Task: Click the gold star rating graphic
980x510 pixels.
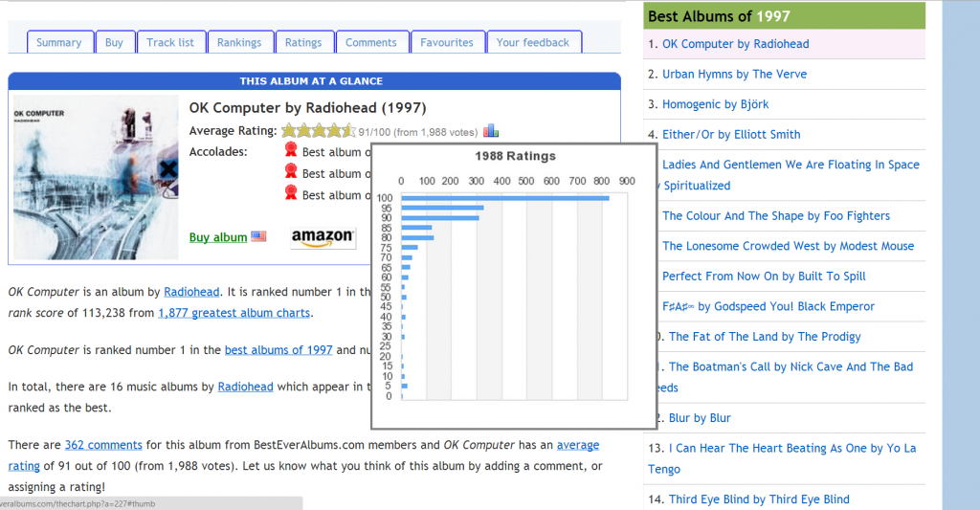Action: [x=318, y=131]
